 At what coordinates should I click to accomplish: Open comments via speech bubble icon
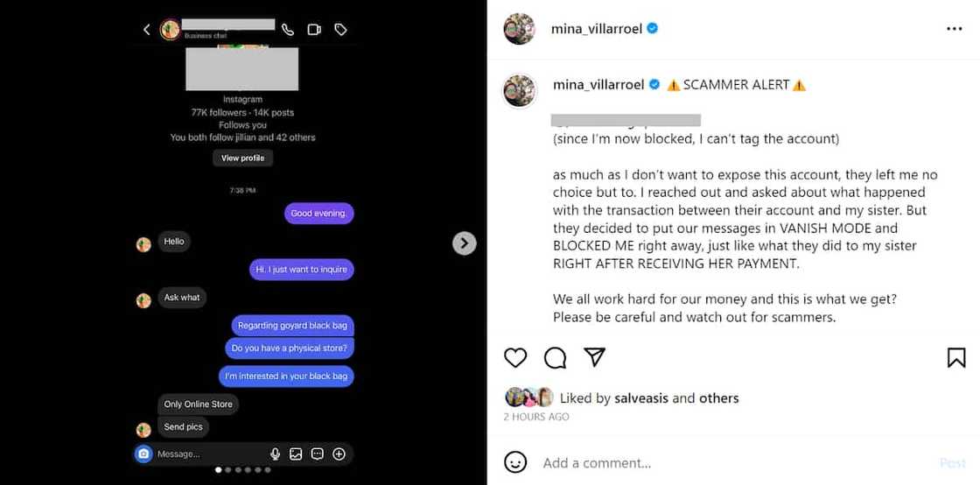555,357
